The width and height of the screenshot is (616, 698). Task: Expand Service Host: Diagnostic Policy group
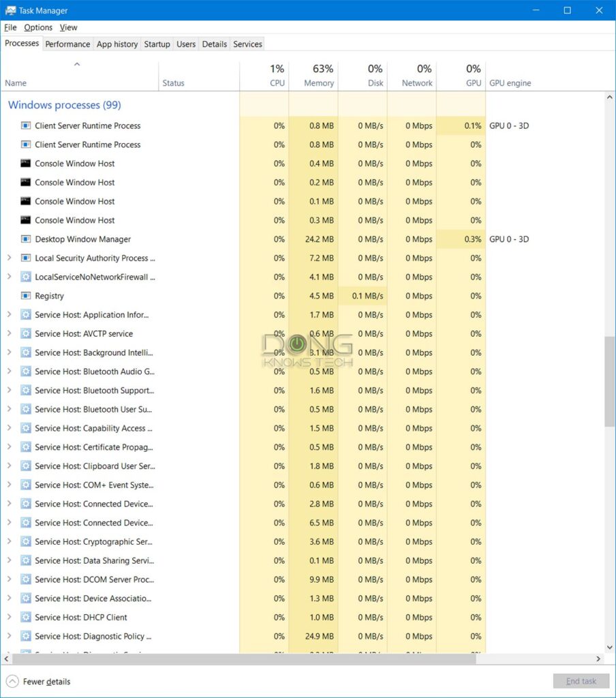[9, 636]
